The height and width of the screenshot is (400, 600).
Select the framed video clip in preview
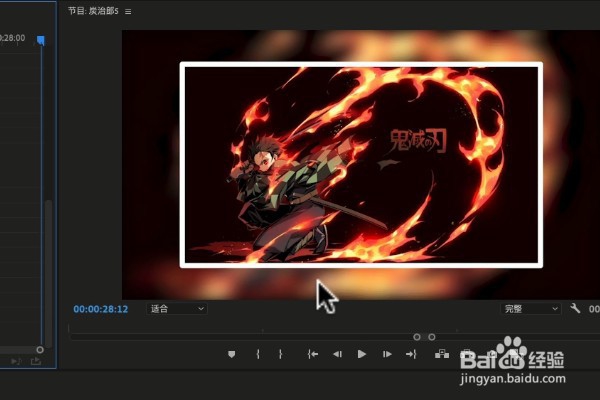[x=361, y=165]
